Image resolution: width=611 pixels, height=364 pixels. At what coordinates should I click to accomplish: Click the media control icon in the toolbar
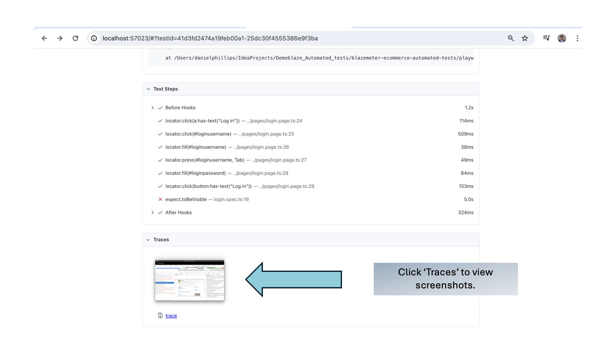[546, 38]
